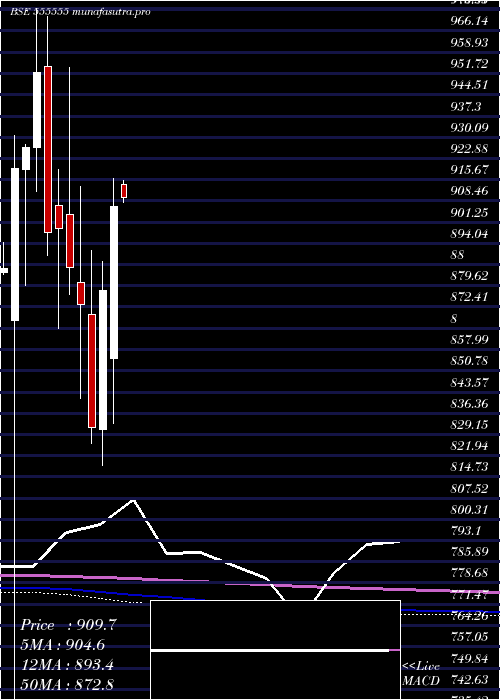Select the 894.04 price axis label
This screenshot has width=500, height=700.
[469, 234]
